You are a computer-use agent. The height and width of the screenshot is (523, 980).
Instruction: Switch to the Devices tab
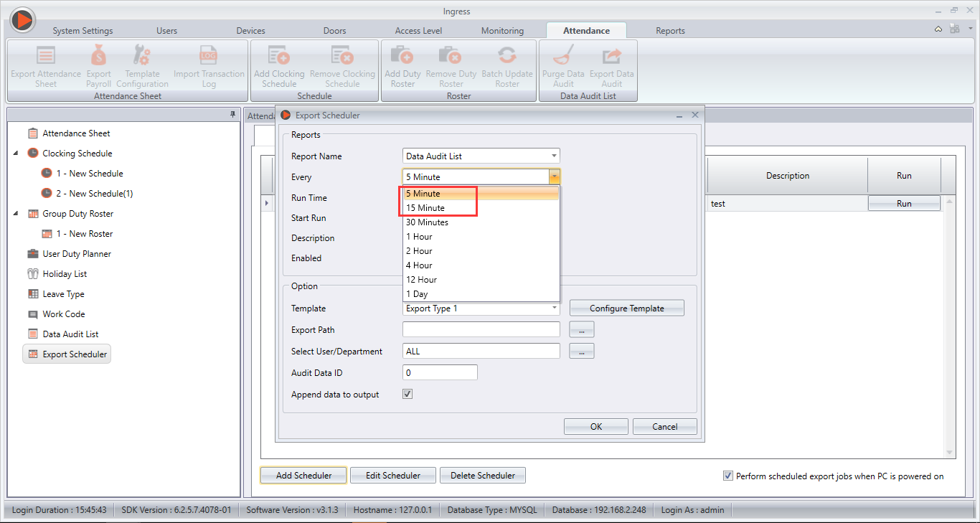click(x=251, y=31)
